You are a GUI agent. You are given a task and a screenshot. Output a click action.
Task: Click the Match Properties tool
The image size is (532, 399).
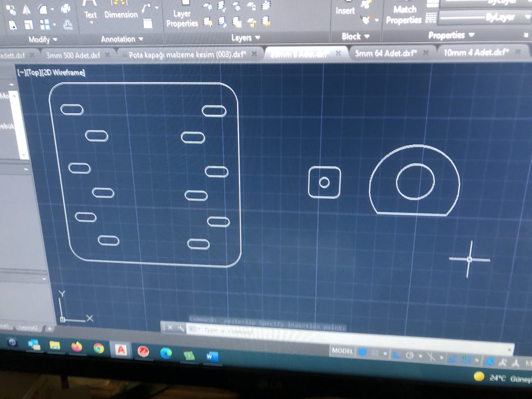point(404,14)
